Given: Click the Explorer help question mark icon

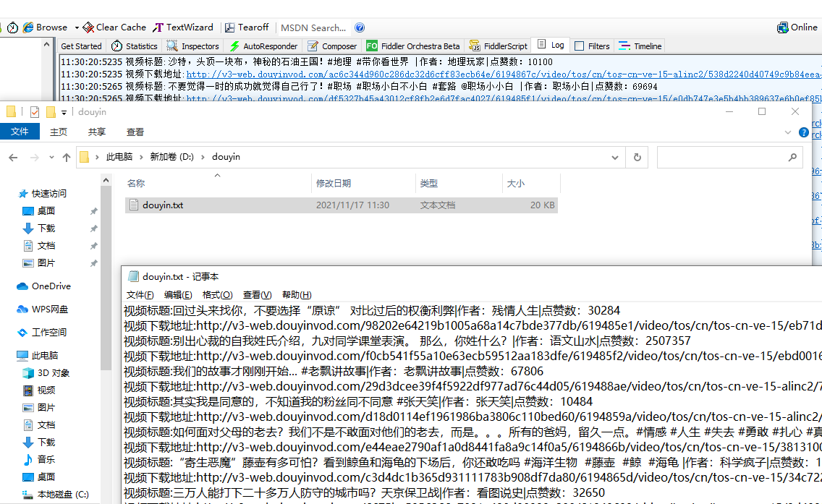Looking at the screenshot, I should [x=803, y=132].
